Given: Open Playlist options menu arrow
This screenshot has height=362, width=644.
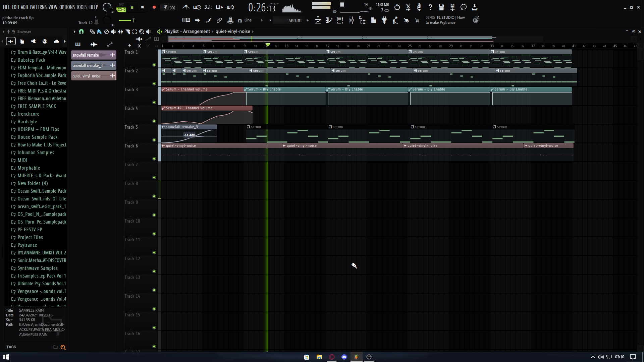Looking at the screenshot, I should point(74,32).
